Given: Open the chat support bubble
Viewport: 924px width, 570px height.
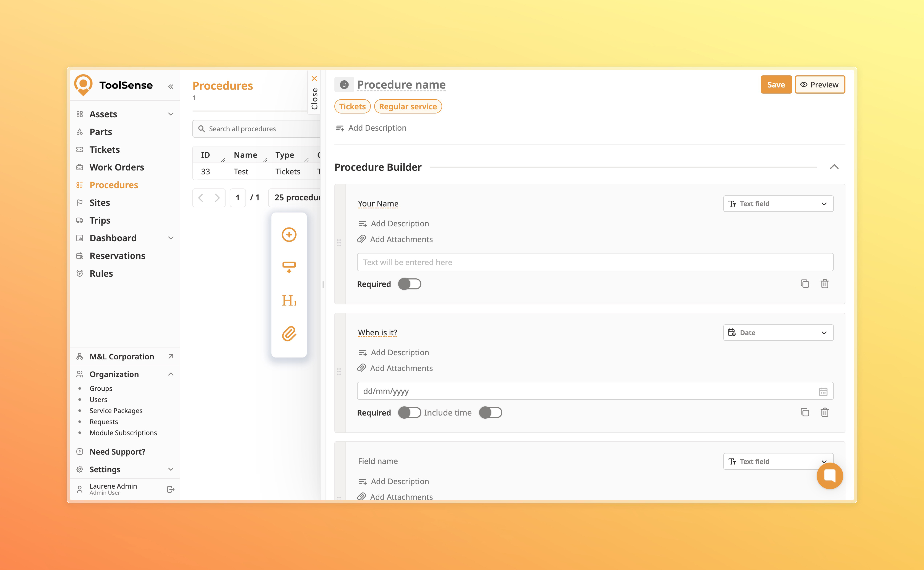Looking at the screenshot, I should tap(829, 476).
